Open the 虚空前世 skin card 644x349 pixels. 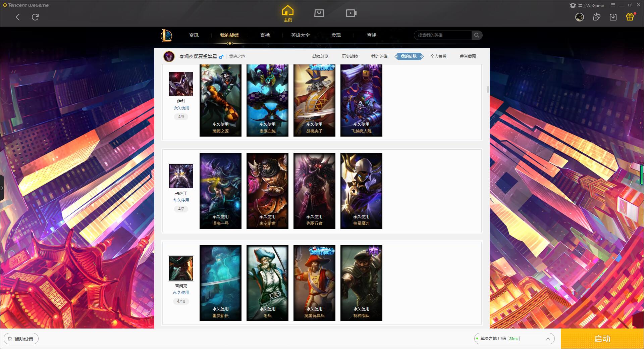pos(267,191)
